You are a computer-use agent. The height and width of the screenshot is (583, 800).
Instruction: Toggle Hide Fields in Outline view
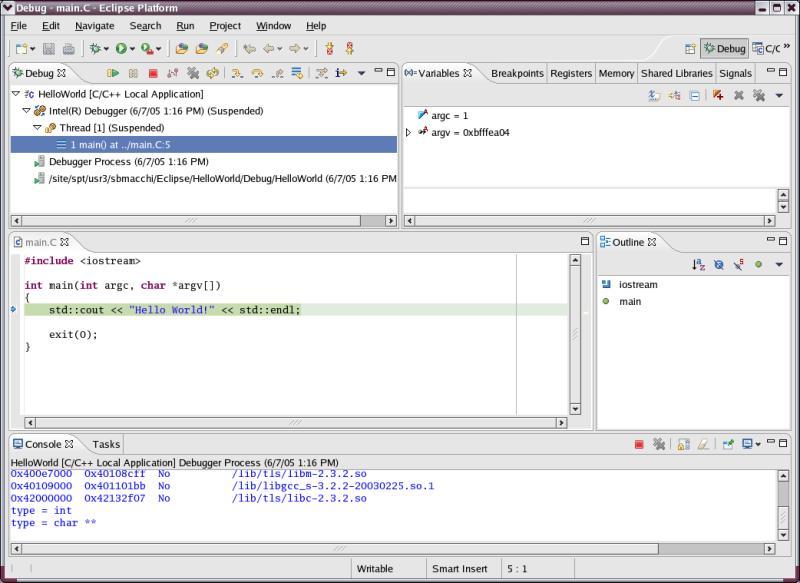tap(718, 265)
